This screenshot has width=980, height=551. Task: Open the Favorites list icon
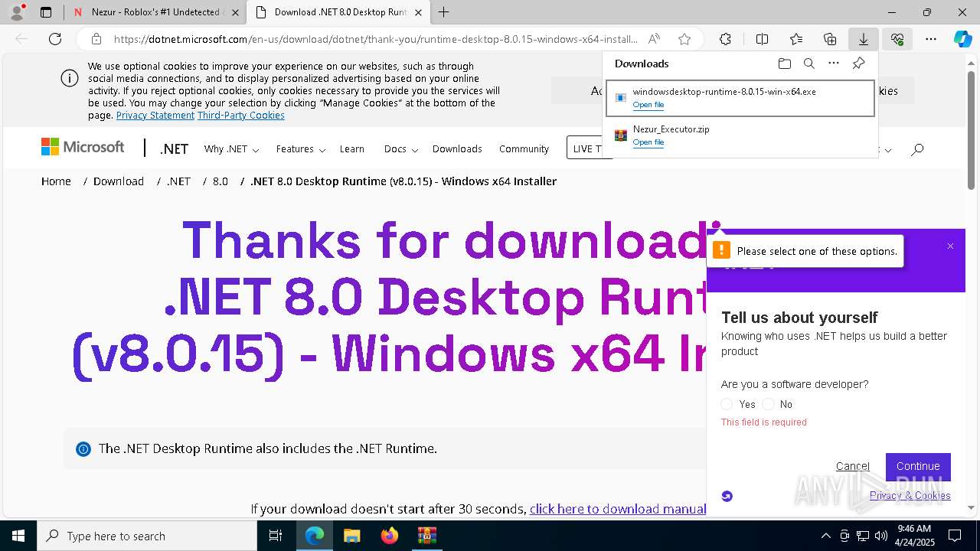click(796, 39)
